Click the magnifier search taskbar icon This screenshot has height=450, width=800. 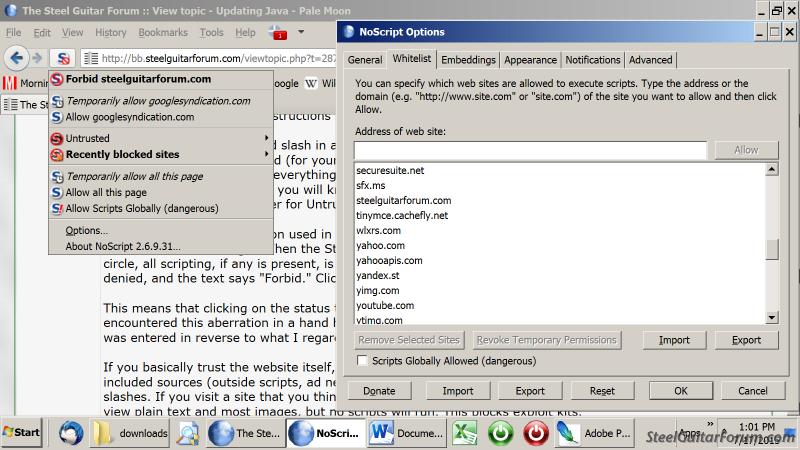click(x=188, y=433)
